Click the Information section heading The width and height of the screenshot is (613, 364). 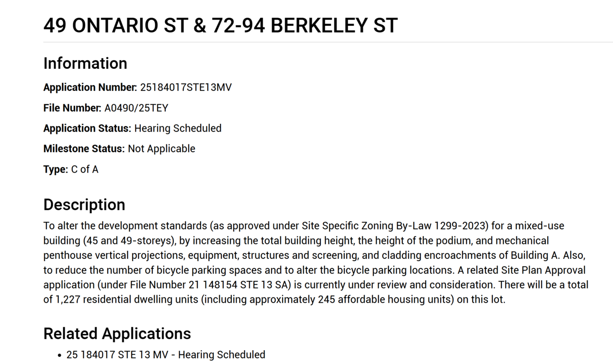point(85,64)
